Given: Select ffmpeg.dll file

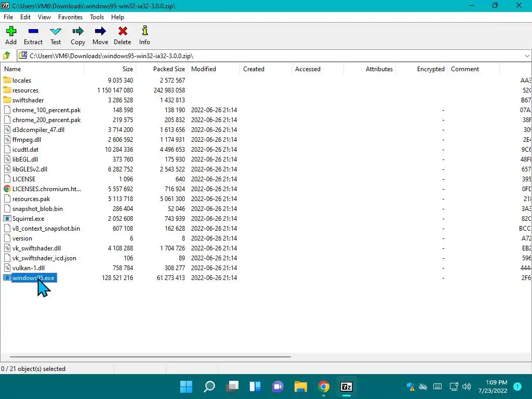Looking at the screenshot, I should 27,139.
